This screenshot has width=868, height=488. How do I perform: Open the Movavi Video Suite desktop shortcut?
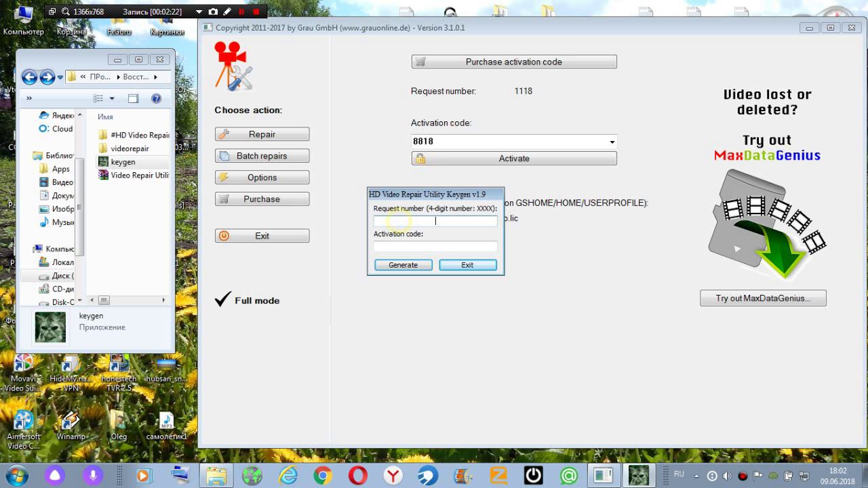click(24, 373)
